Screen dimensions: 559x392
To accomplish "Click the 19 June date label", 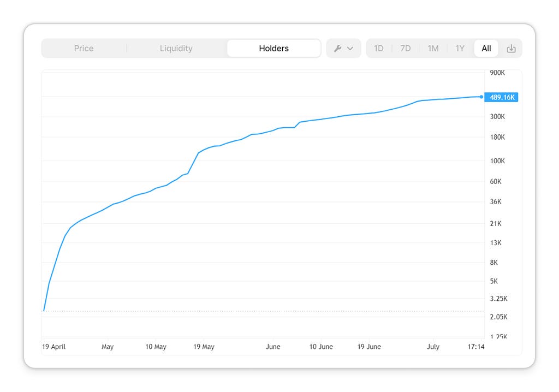I will pyautogui.click(x=369, y=347).
